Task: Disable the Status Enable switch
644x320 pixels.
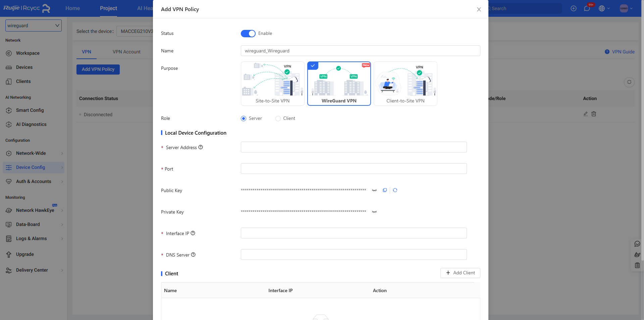Action: click(248, 34)
